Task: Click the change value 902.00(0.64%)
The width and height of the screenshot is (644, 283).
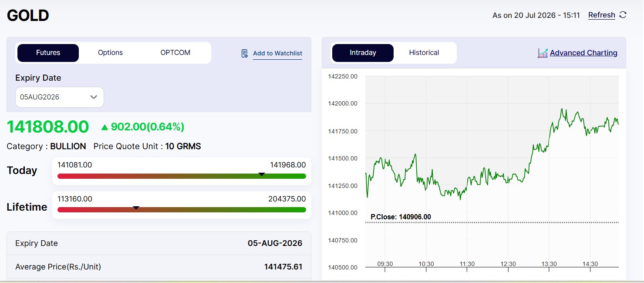Action: (x=148, y=127)
